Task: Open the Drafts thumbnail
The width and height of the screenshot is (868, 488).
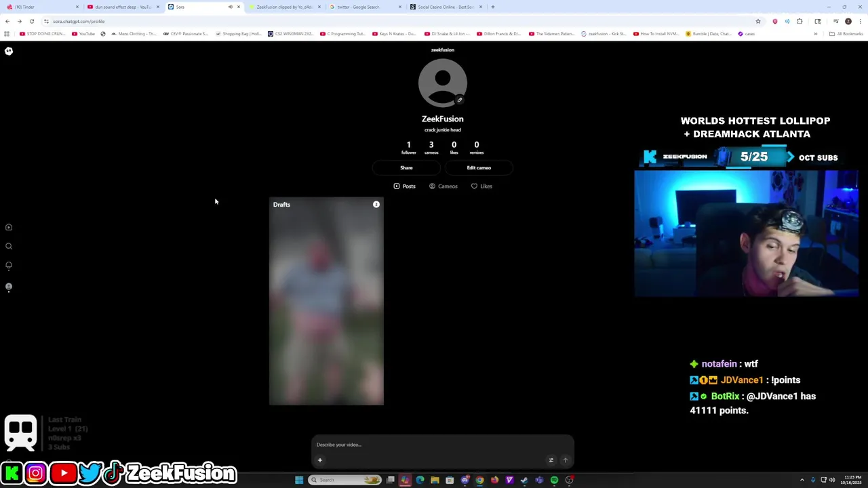Action: pos(326,301)
